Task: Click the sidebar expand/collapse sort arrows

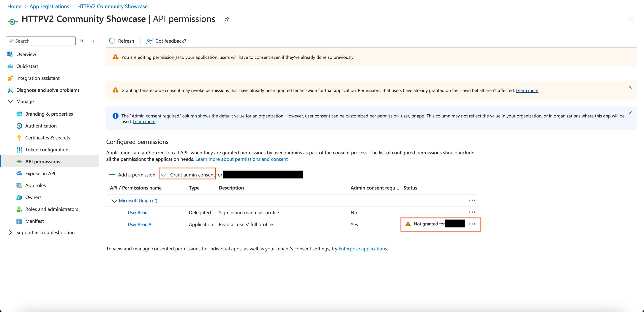Action: point(81,41)
